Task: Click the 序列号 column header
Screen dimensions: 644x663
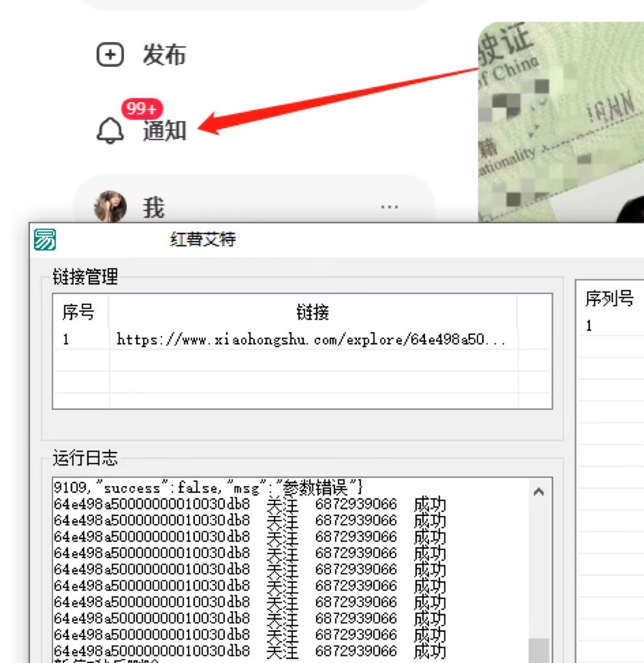Action: click(x=610, y=298)
